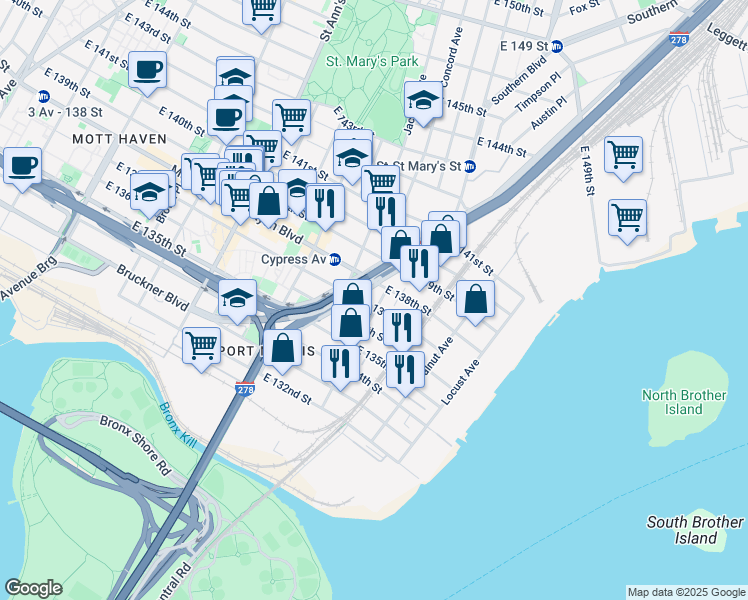The height and width of the screenshot is (600, 748).
Task: Click the E 149 St subway station icon
Action: pyautogui.click(x=557, y=47)
